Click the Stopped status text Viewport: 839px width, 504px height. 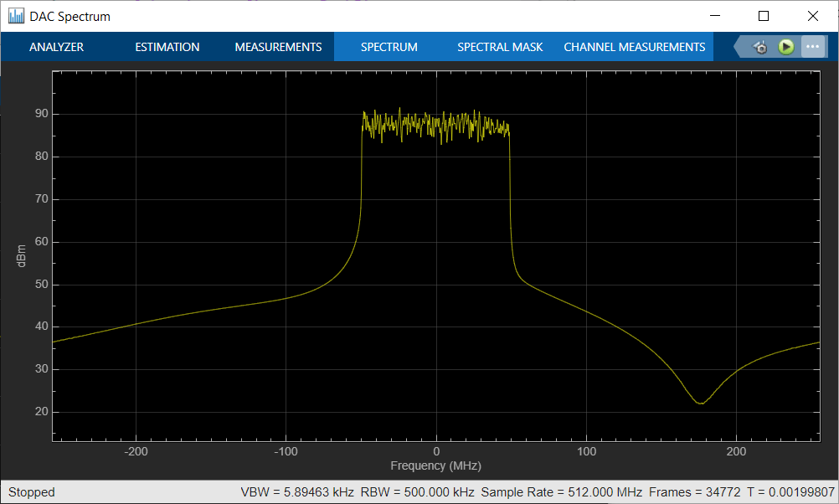32,491
